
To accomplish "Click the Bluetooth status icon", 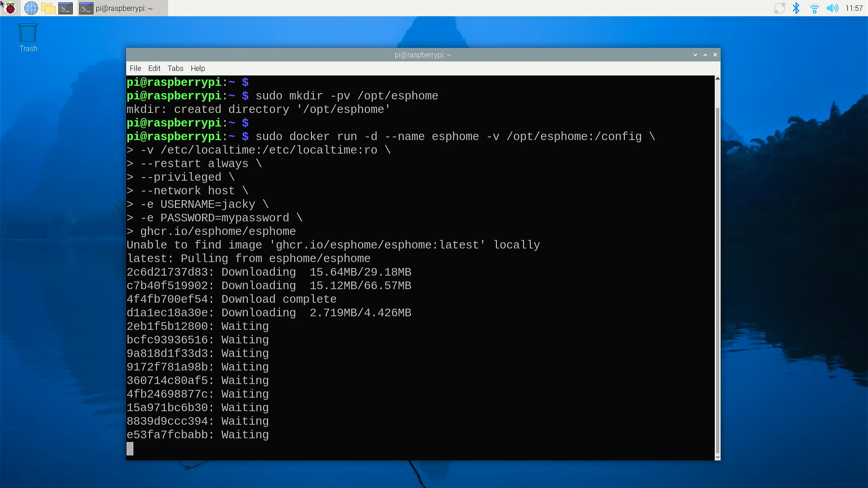I will (x=797, y=8).
